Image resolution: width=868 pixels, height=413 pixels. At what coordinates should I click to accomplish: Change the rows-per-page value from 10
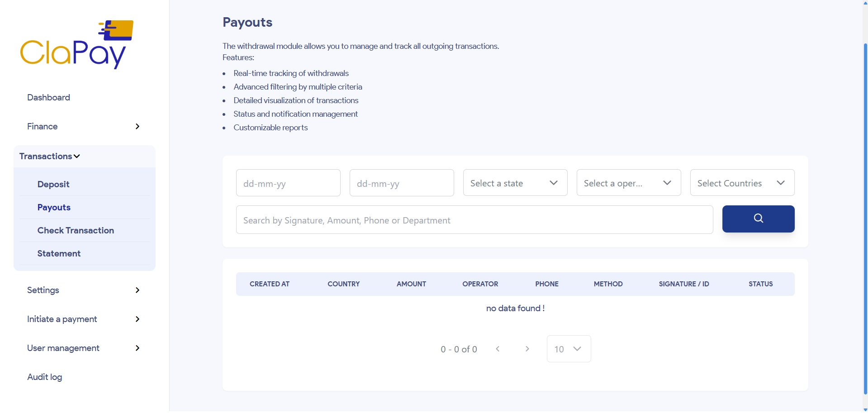coord(568,349)
